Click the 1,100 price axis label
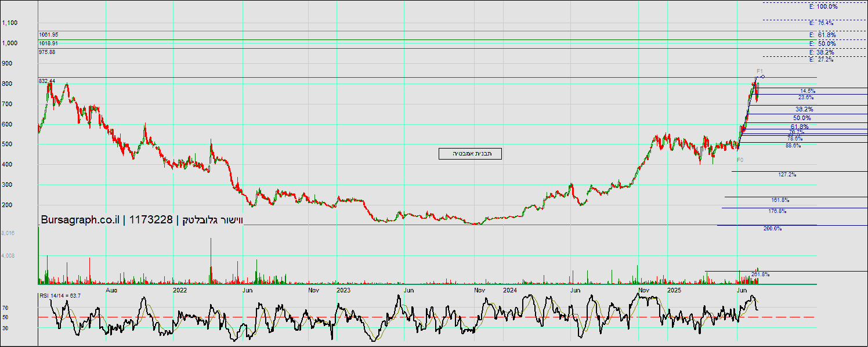Viewport: 868px width, 347px height. point(10,23)
